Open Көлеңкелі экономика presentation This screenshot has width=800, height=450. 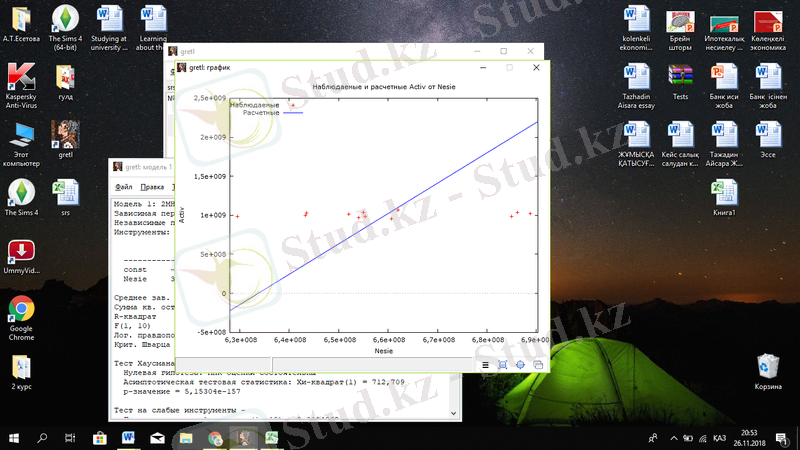[x=768, y=31]
